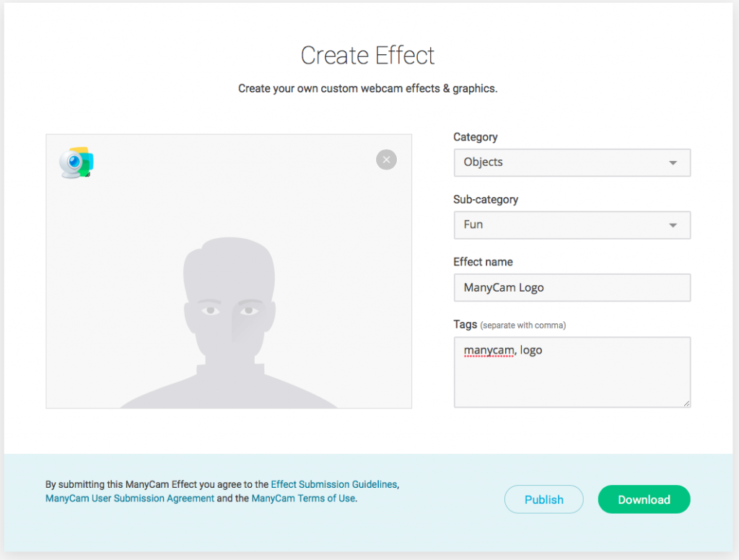
Task: Click the Sub-category dropdown arrow
Action: pyautogui.click(x=674, y=224)
